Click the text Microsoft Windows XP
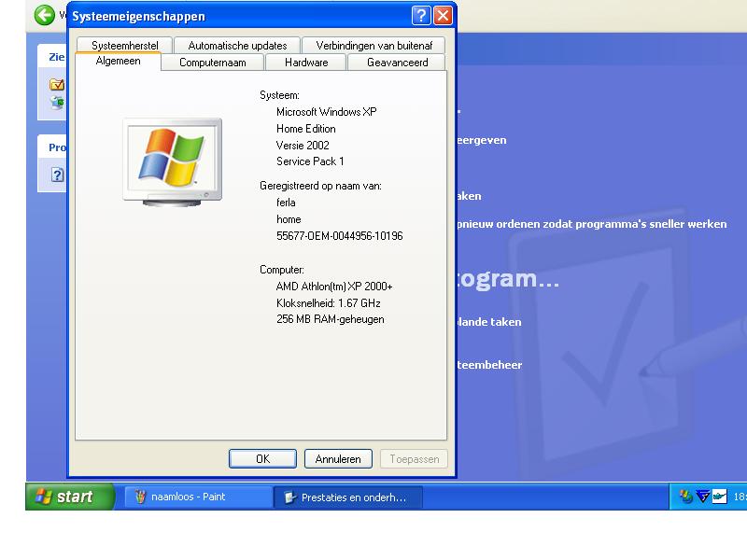The image size is (747, 560). coord(326,112)
